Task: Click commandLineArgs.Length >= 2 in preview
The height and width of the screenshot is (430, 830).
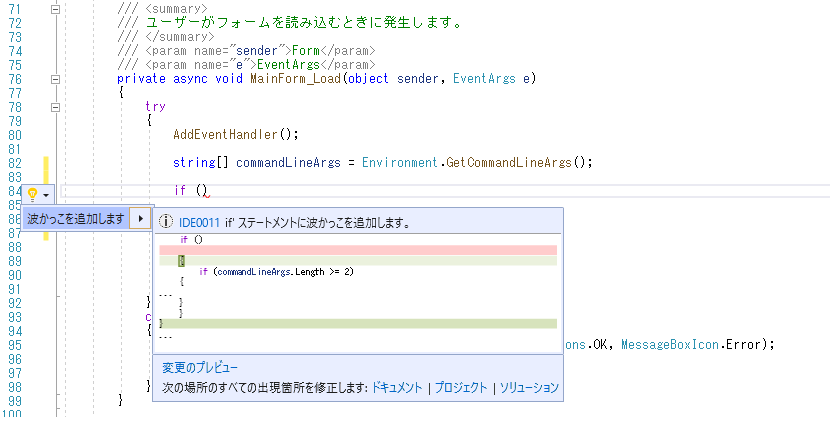Action: click(284, 272)
